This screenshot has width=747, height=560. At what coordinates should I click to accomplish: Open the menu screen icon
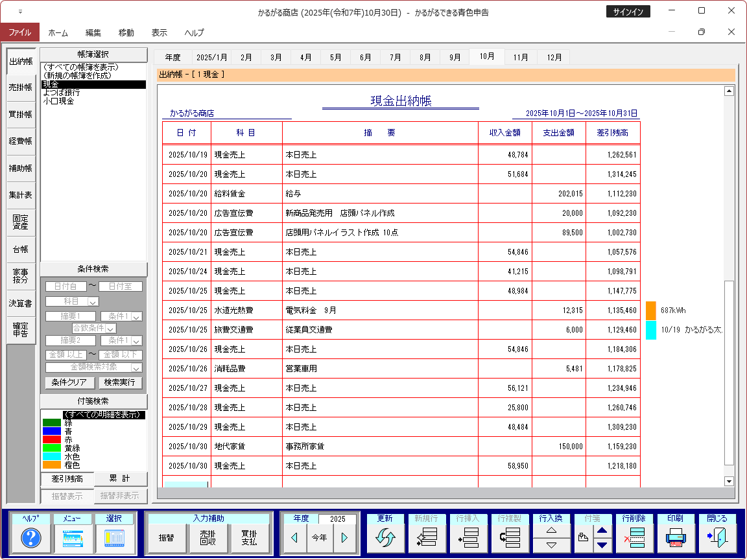point(73,538)
